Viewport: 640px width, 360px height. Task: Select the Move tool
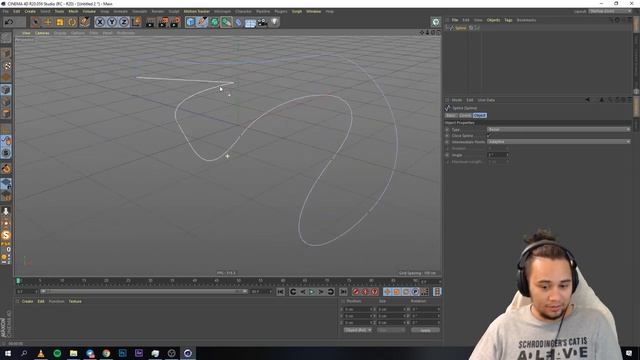pos(48,22)
